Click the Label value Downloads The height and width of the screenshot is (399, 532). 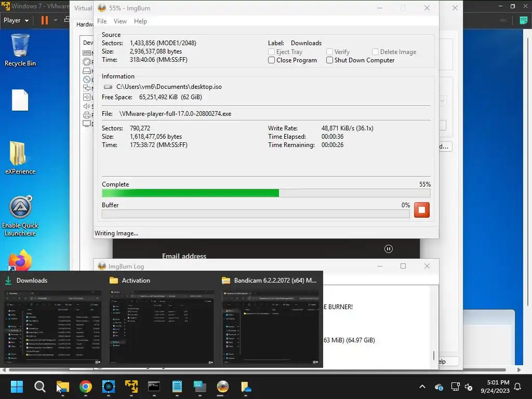coord(306,43)
